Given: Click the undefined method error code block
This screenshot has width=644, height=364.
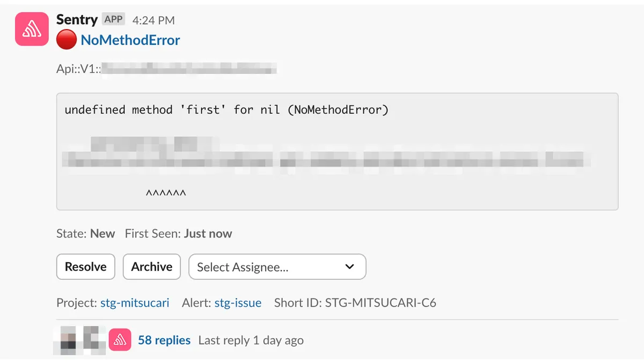Looking at the screenshot, I should [337, 151].
